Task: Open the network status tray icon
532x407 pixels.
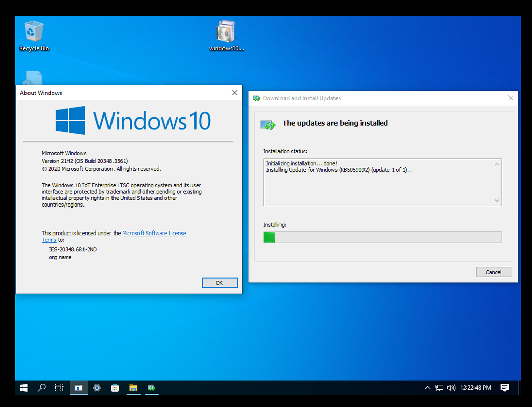Action: click(x=439, y=388)
